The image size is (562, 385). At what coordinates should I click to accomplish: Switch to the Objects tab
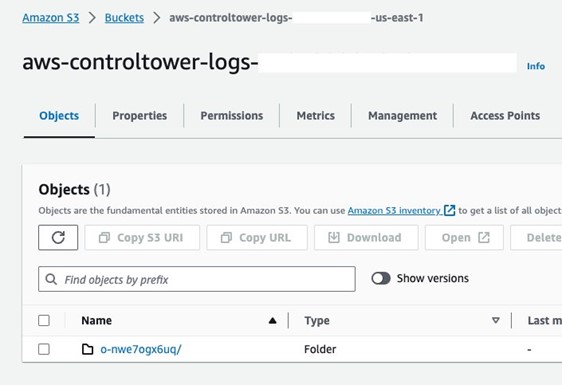click(59, 116)
